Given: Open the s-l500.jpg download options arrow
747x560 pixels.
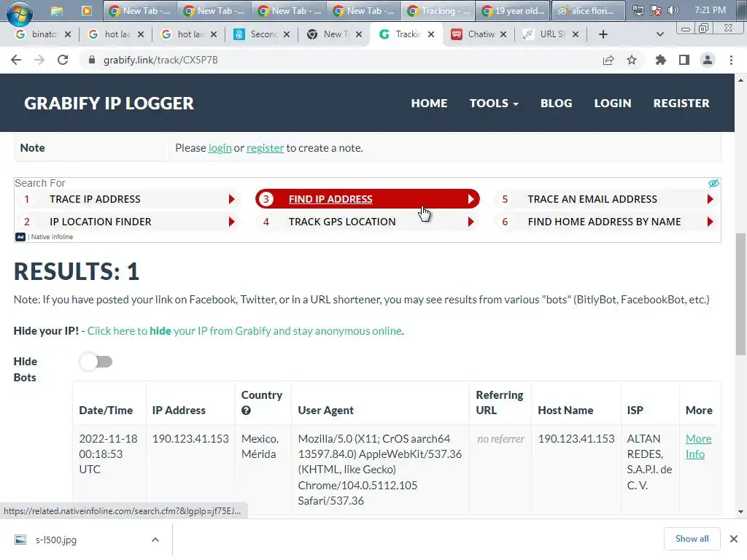Looking at the screenshot, I should point(155,540).
